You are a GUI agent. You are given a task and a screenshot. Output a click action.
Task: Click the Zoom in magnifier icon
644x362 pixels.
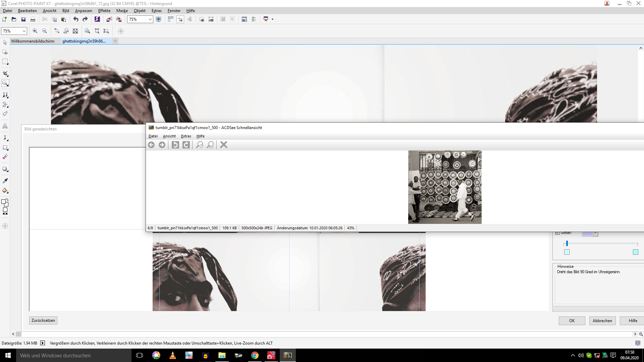tap(35, 31)
